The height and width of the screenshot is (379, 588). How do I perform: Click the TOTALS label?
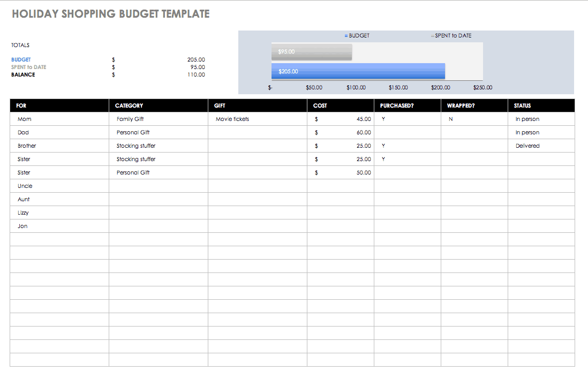point(20,45)
